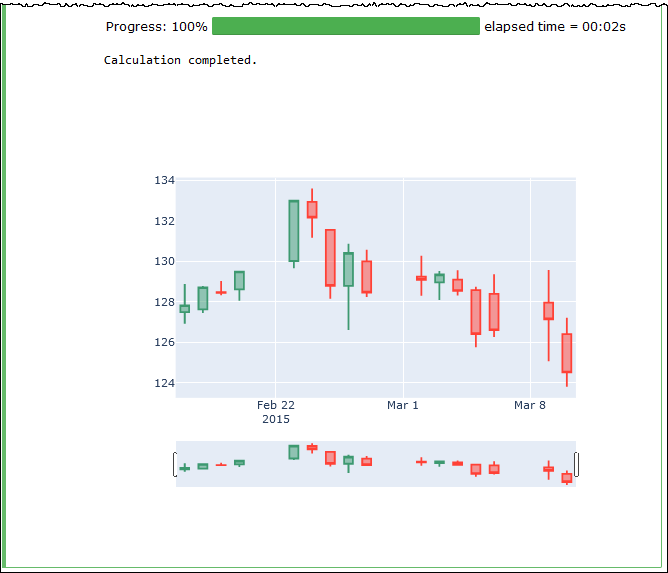Click the 124 y-axis tick label
668x573 pixels.
164,383
